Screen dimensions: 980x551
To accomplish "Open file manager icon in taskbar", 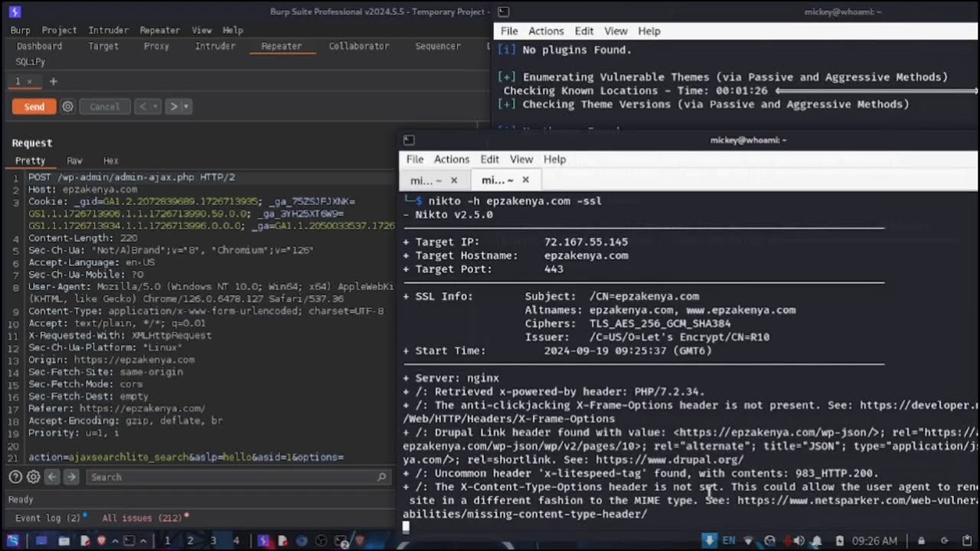I will 64,540.
